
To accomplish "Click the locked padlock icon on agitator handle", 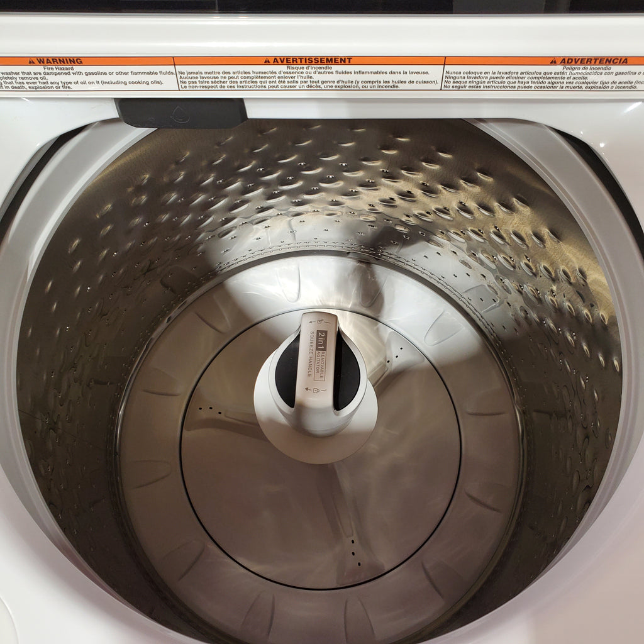I will pos(316,390).
